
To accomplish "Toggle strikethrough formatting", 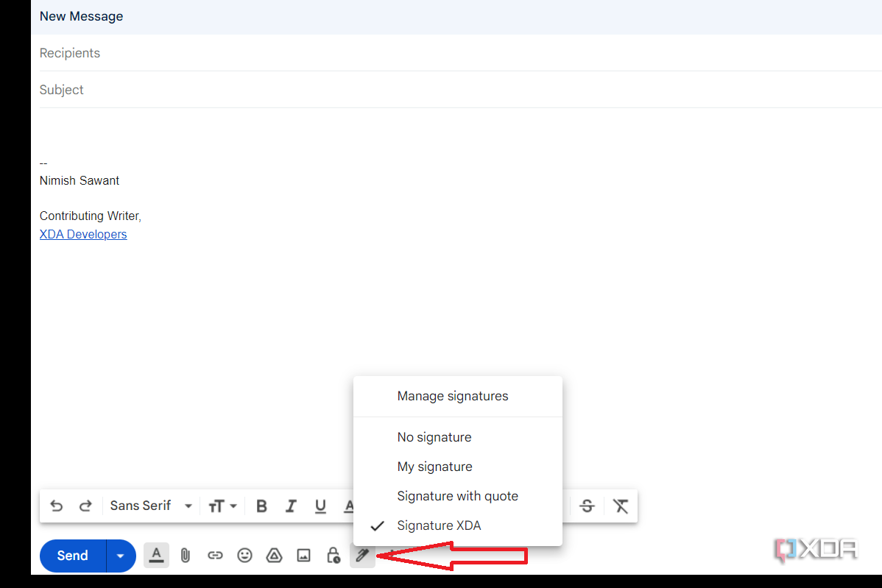I will point(587,506).
